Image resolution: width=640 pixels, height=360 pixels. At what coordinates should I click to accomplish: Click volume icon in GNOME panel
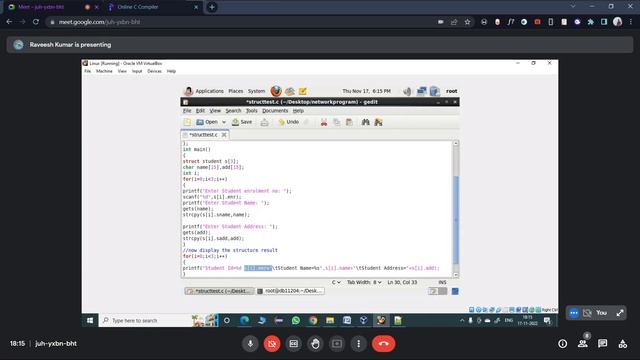tap(407, 91)
